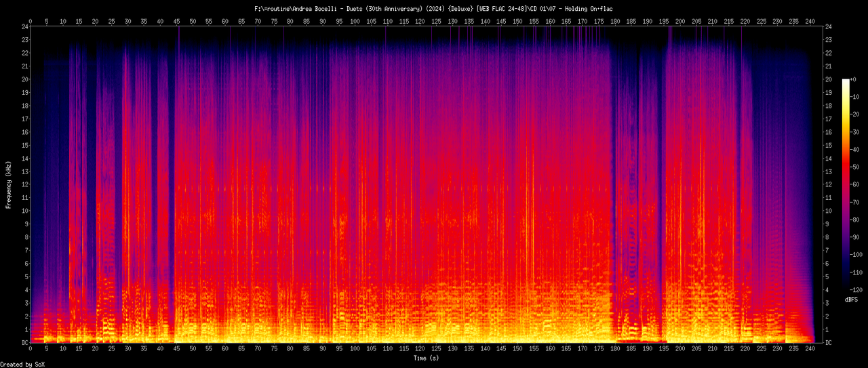The height and width of the screenshot is (368, 868).
Task: Click '45' on the top time axis
Action: tap(176, 22)
